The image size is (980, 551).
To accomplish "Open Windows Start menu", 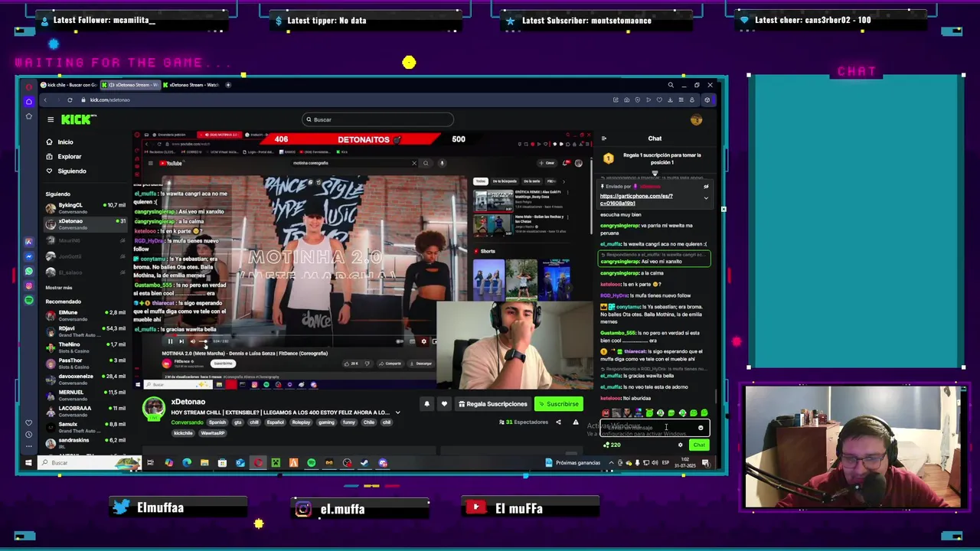I will pyautogui.click(x=28, y=462).
